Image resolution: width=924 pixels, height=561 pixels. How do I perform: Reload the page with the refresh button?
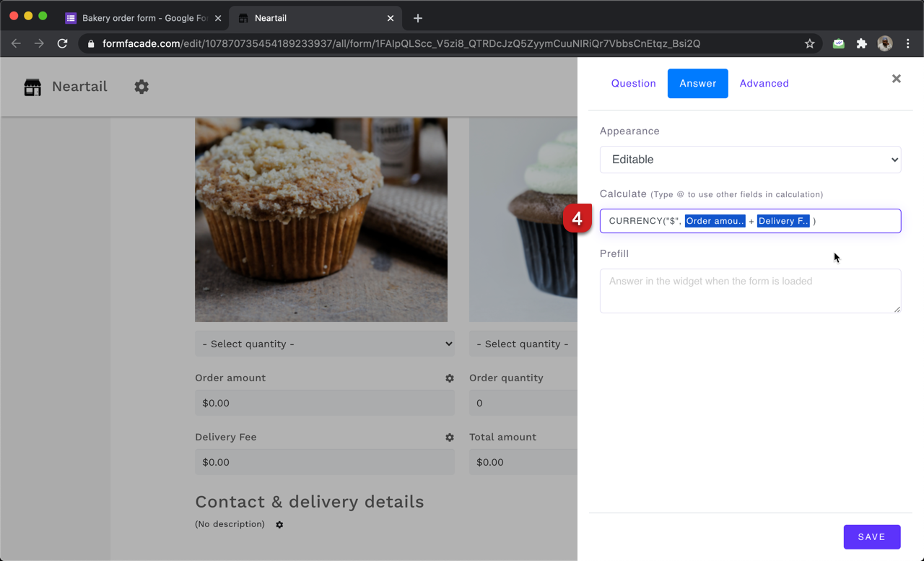[x=62, y=43]
